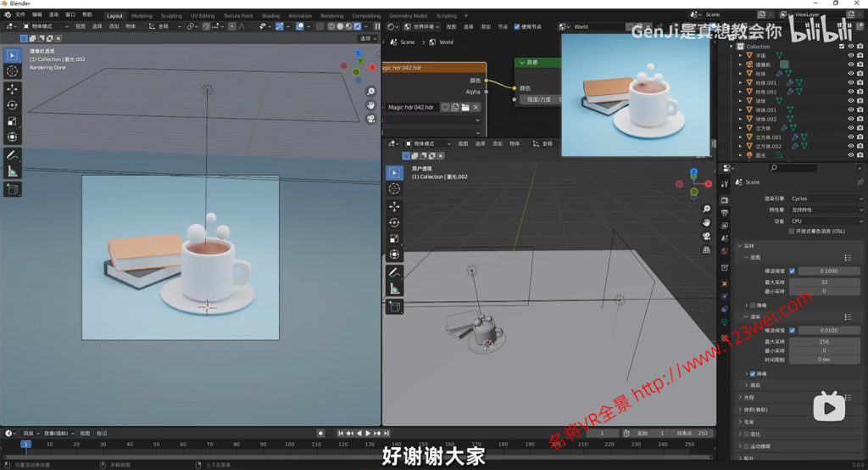Viewport: 868px width, 470px height.
Task: Select the Rotate tool in left viewport
Action: [13, 105]
